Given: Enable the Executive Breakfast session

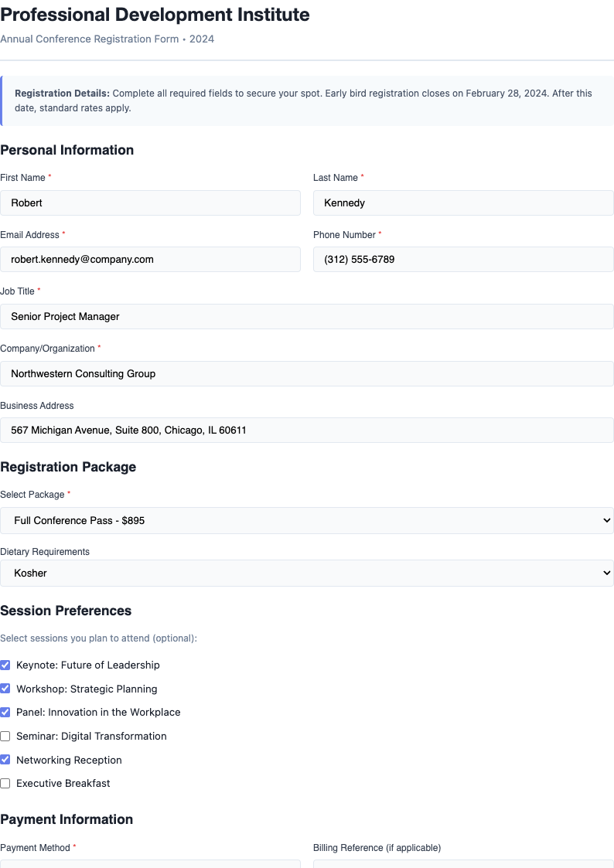Looking at the screenshot, I should click(5, 783).
